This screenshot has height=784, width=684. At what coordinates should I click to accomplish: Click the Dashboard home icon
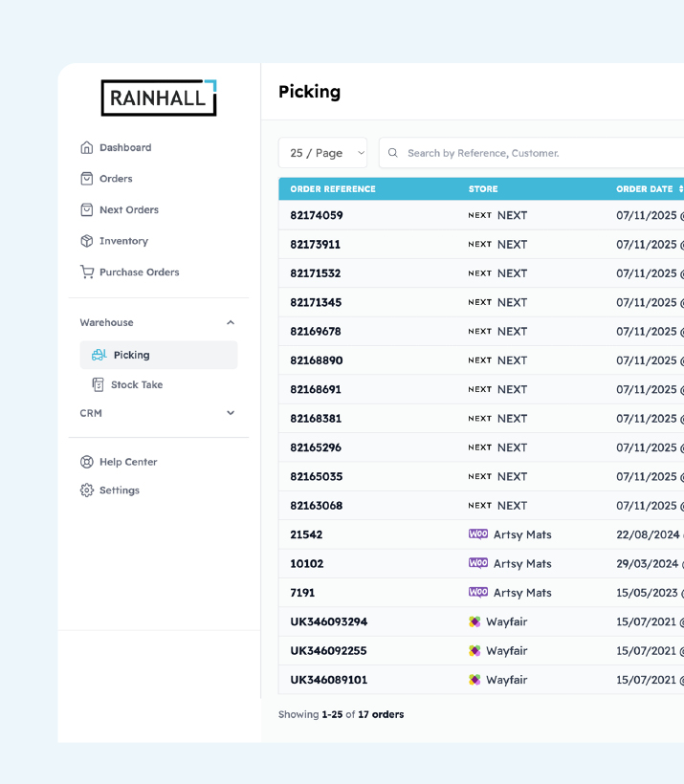tap(87, 147)
